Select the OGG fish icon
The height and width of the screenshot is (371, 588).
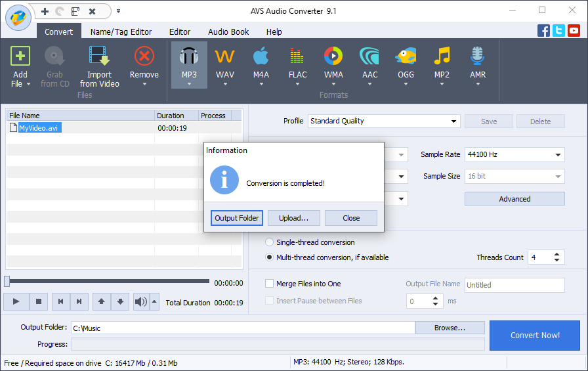click(406, 58)
